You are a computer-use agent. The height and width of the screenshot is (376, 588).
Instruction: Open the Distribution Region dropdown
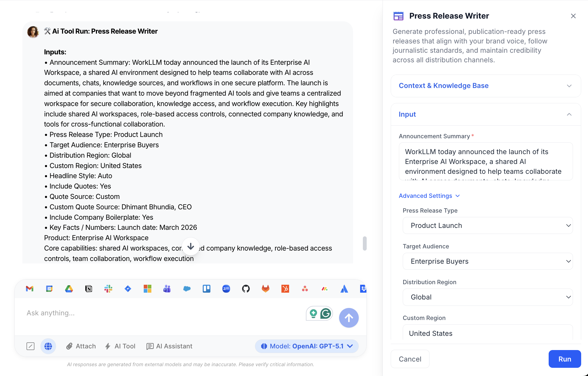pyautogui.click(x=487, y=297)
